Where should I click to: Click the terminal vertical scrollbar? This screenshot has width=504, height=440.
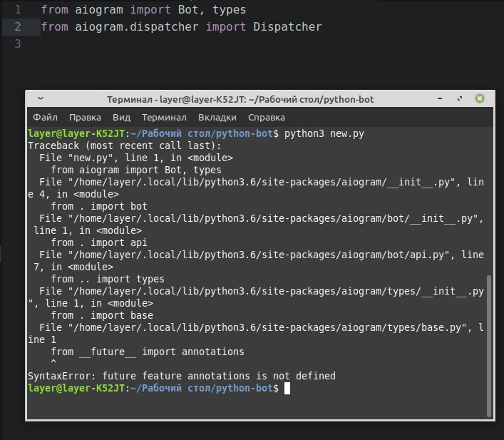(x=489, y=345)
